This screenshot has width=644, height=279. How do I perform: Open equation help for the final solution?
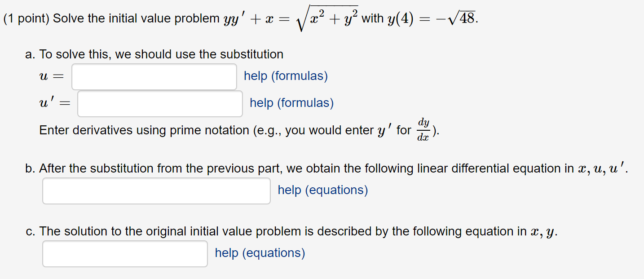tap(260, 252)
